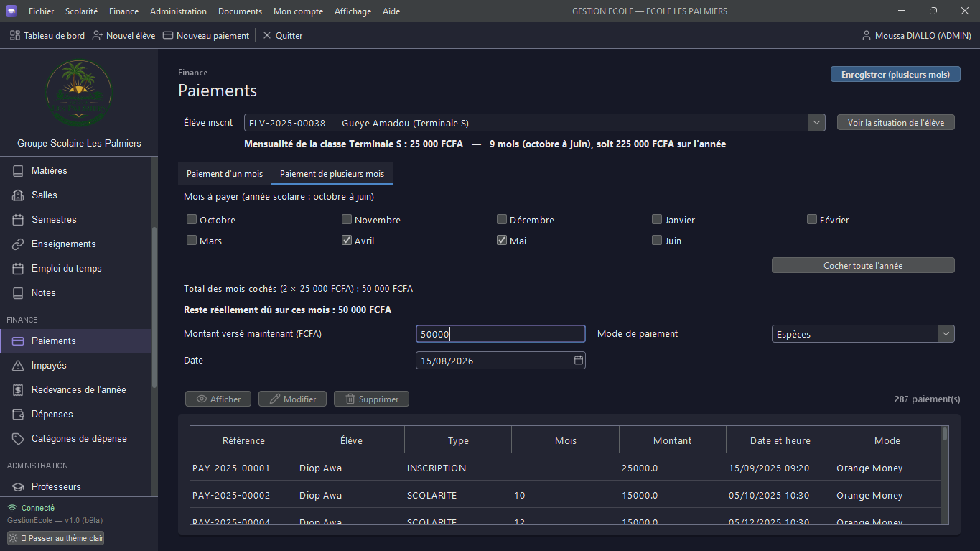Open the Administration menu
Screen dimensions: 980x551
tap(179, 11)
